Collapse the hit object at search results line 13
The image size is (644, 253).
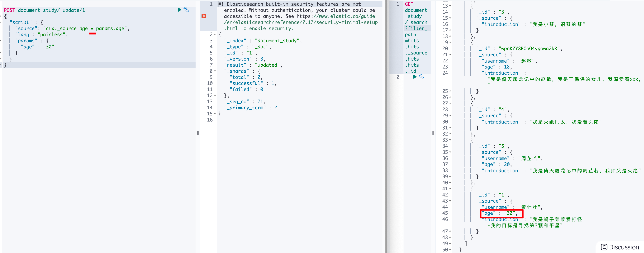pos(450,6)
